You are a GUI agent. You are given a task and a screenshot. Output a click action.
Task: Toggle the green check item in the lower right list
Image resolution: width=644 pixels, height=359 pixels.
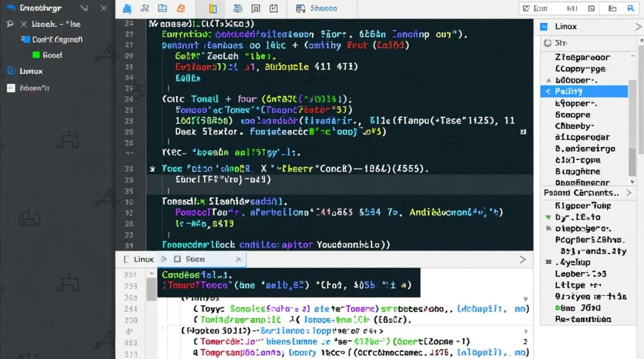click(x=549, y=217)
